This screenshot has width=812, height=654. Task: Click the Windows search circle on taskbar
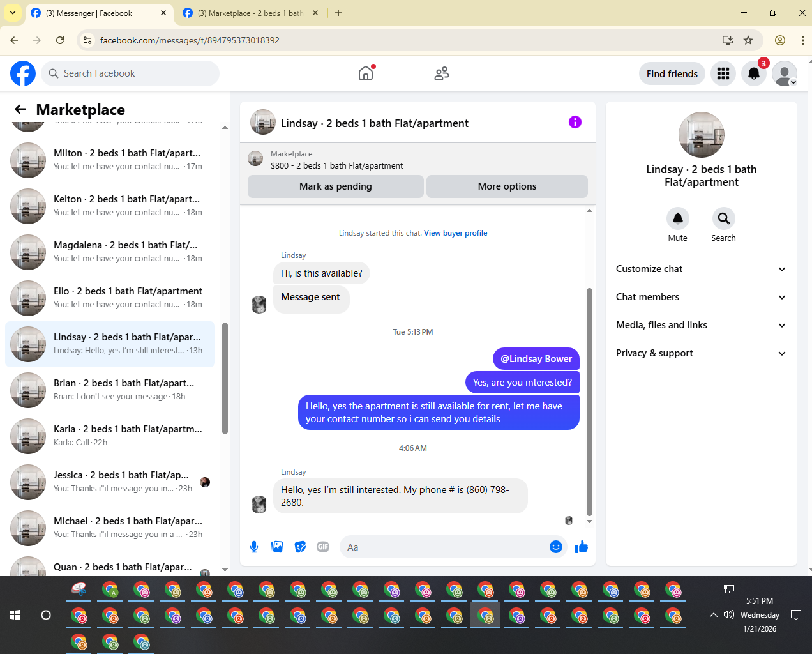pos(46,615)
